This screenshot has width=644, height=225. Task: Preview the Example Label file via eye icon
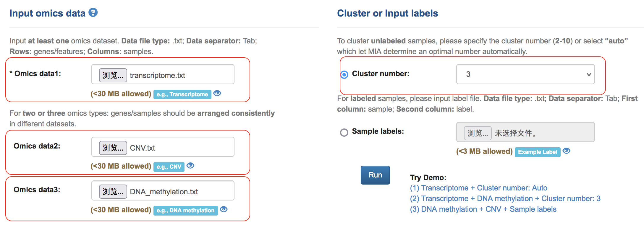567,151
